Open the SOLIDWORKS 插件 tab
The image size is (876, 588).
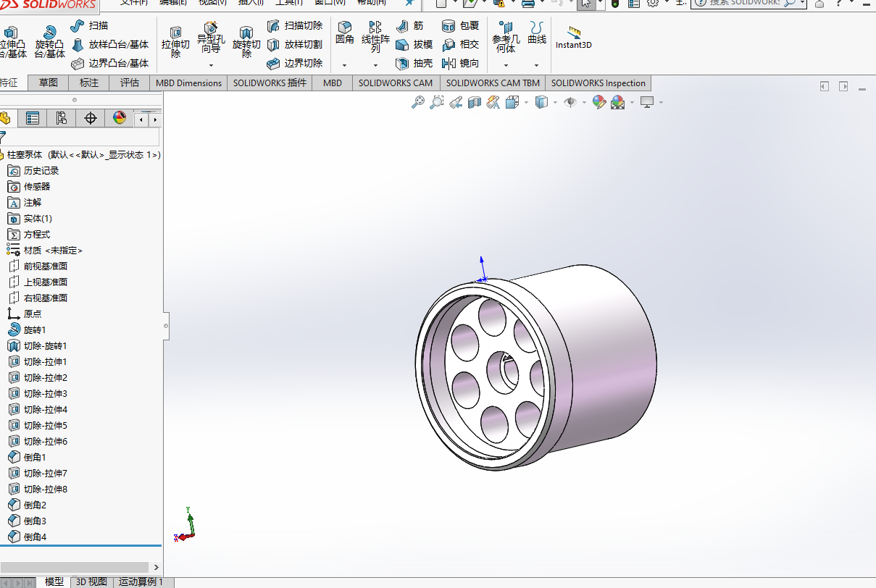point(270,83)
